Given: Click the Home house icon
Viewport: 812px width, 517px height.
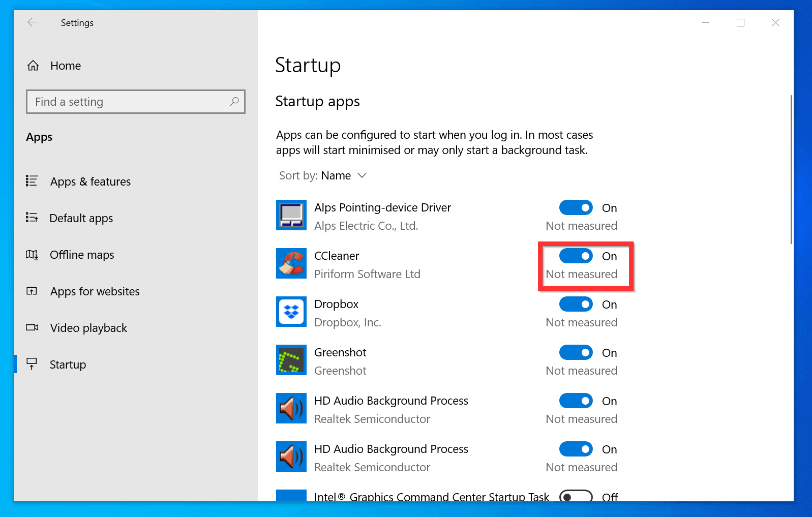Looking at the screenshot, I should click(33, 66).
